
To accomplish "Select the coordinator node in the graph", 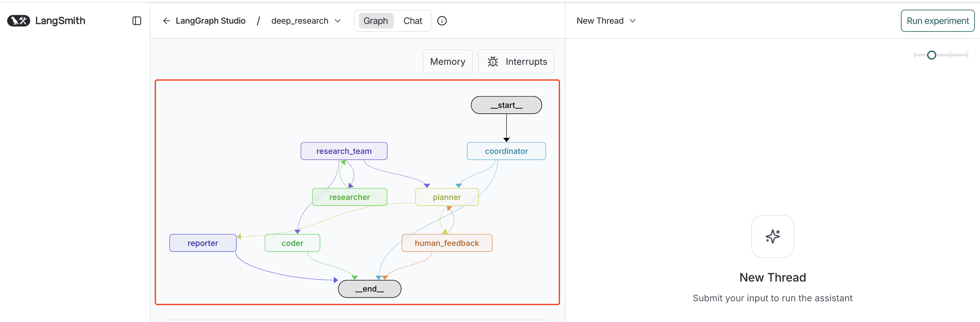I will click(506, 151).
